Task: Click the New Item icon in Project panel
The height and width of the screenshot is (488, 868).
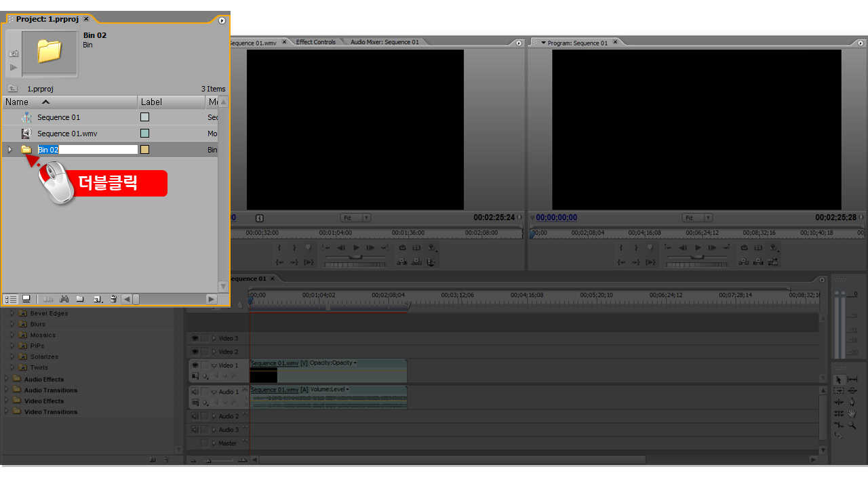Action: pos(98,299)
